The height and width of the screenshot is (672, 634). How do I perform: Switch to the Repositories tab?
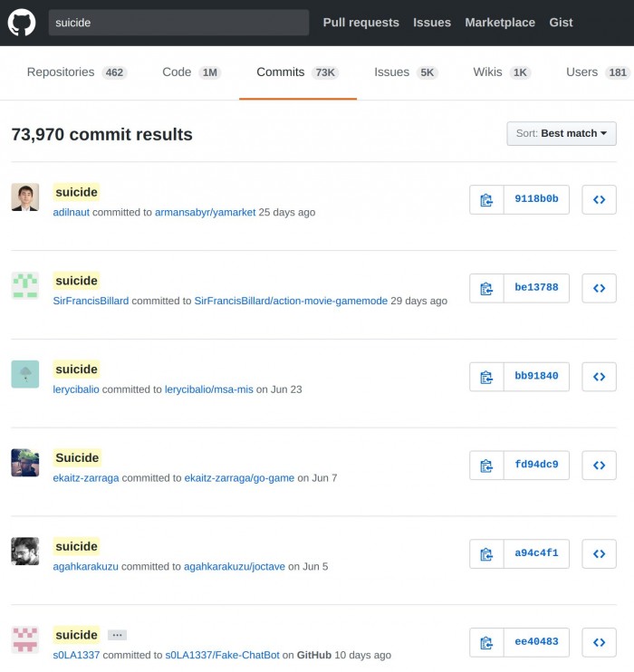77,72
